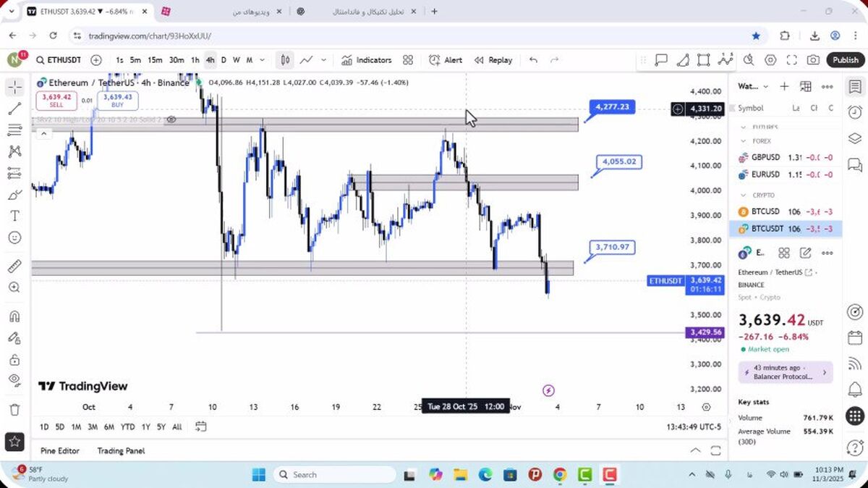The width and height of the screenshot is (868, 488).
Task: Add a symbol to the watchlist
Action: 784,86
